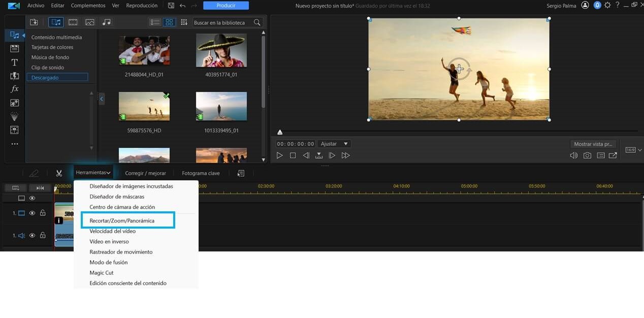Toggle eye visibility on audio track 1
This screenshot has width=644, height=318.
(x=32, y=236)
